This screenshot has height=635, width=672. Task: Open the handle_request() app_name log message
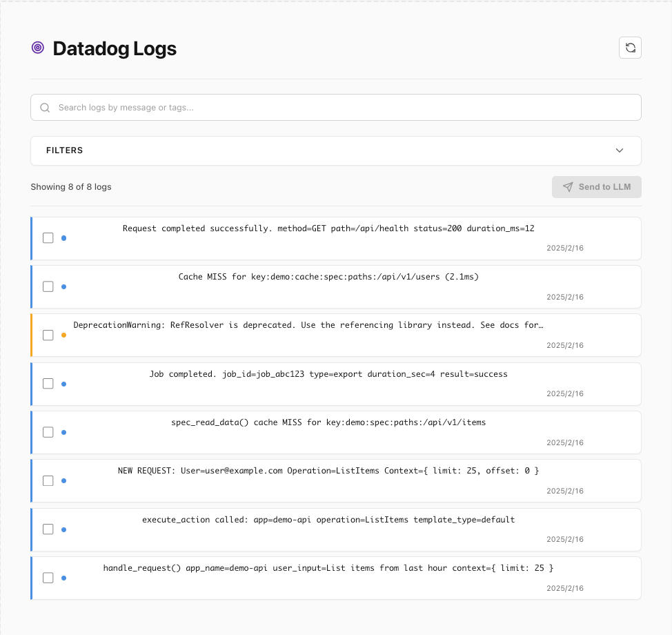(x=328, y=569)
